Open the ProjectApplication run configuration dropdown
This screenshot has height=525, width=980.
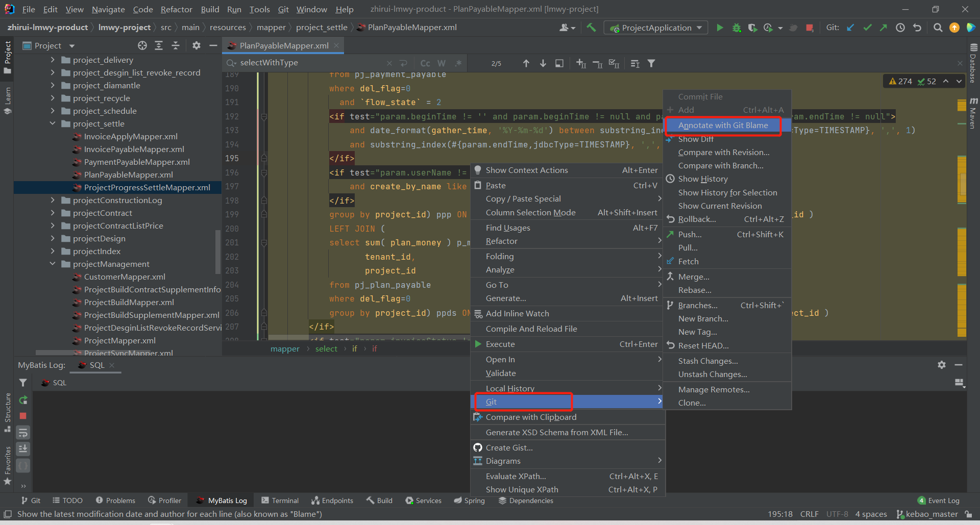698,28
